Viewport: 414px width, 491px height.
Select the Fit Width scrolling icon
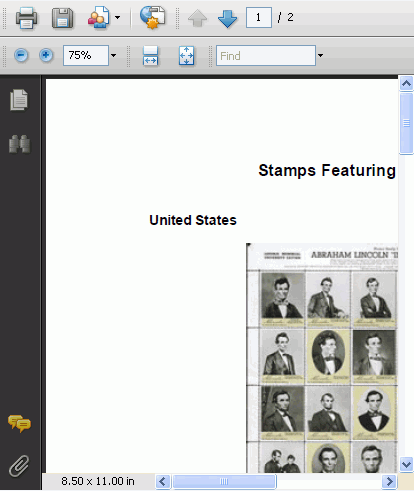[150, 56]
